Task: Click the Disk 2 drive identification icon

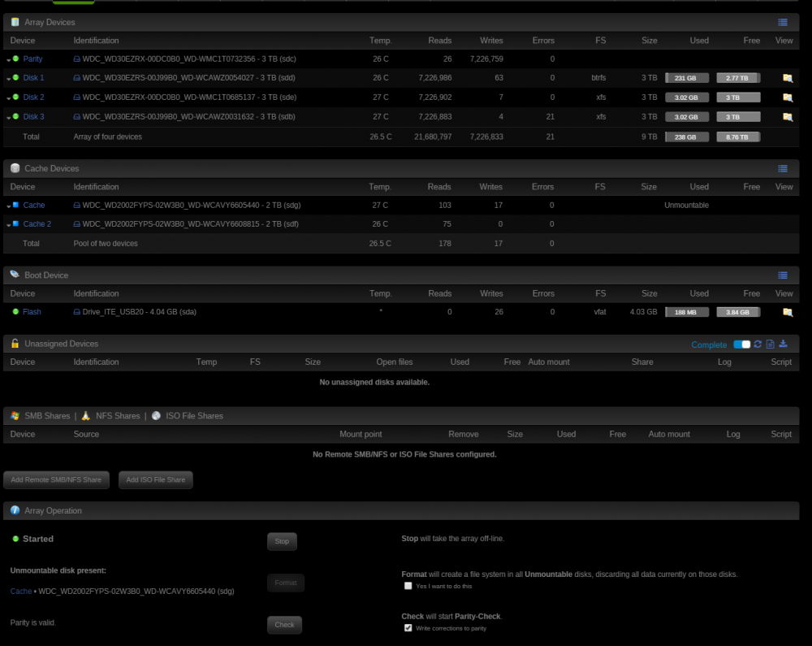Action: point(76,98)
